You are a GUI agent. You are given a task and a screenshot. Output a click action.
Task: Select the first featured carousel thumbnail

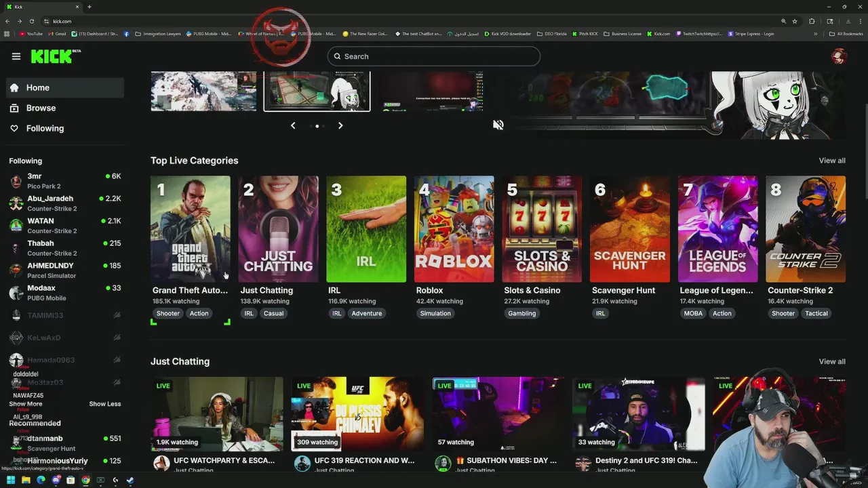(x=203, y=91)
